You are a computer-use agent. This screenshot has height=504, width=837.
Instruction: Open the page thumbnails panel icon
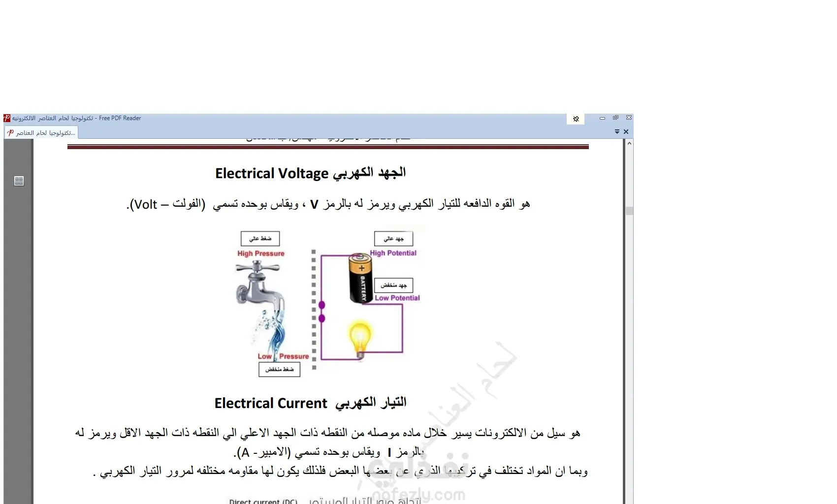(19, 181)
